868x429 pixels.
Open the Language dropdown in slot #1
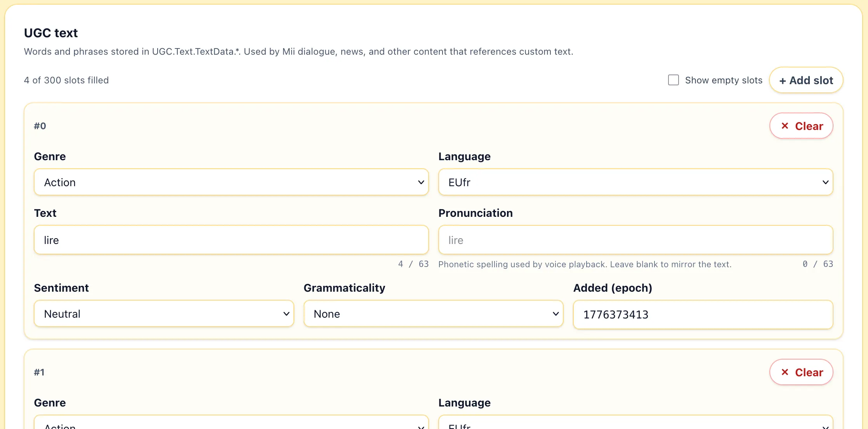pyautogui.click(x=635, y=423)
